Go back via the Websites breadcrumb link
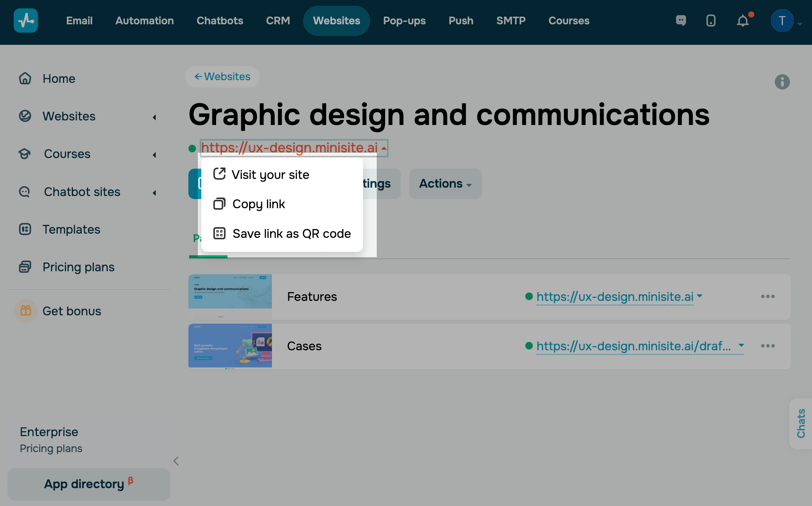Image resolution: width=812 pixels, height=506 pixels. (223, 77)
